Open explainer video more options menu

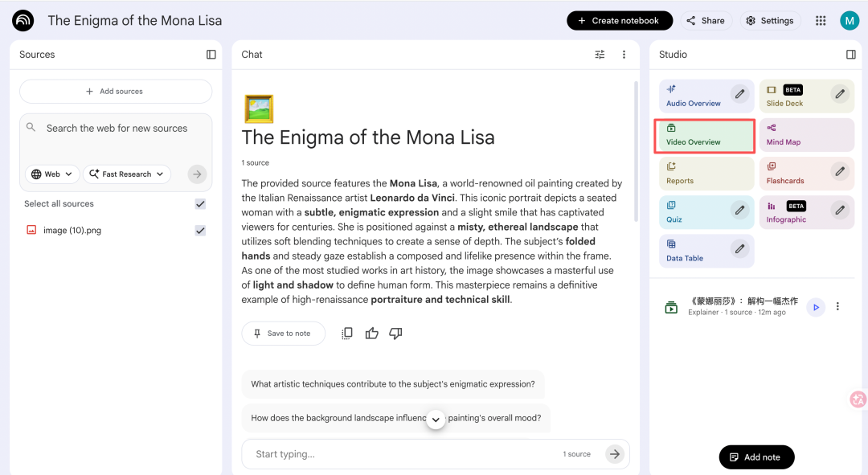pyautogui.click(x=837, y=307)
